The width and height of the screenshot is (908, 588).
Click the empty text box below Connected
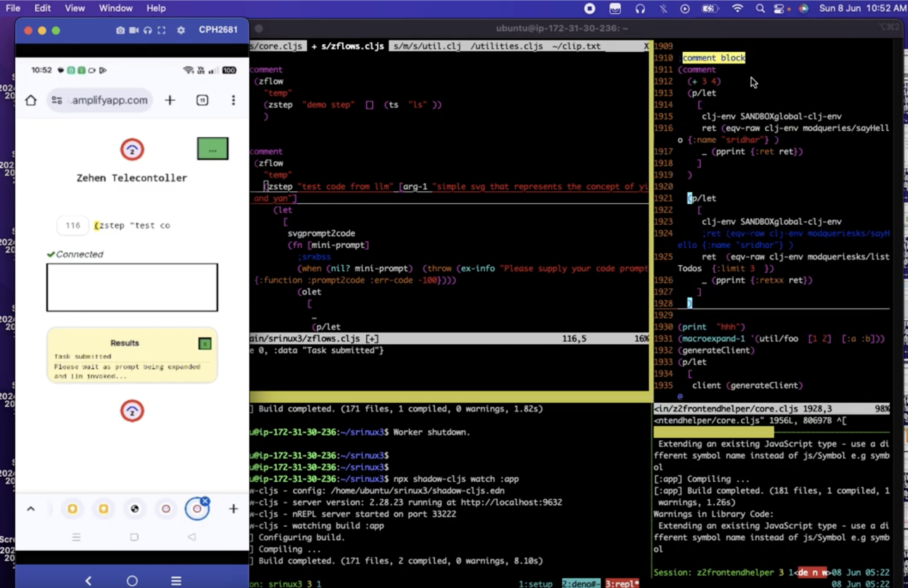click(132, 287)
